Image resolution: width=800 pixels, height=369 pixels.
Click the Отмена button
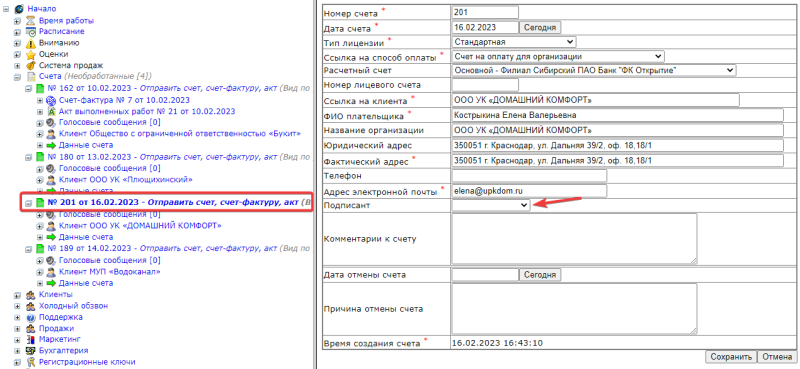777,357
